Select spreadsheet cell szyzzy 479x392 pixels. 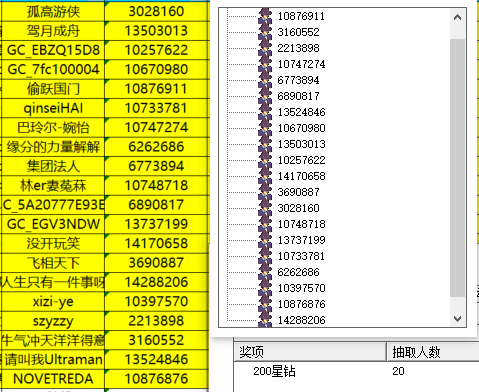[x=53, y=321]
